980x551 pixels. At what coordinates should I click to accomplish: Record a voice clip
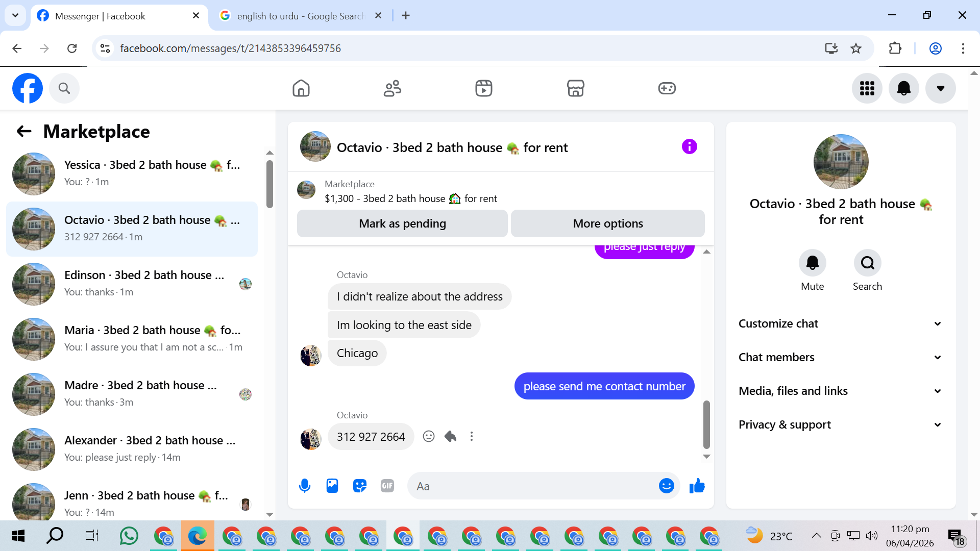305,486
